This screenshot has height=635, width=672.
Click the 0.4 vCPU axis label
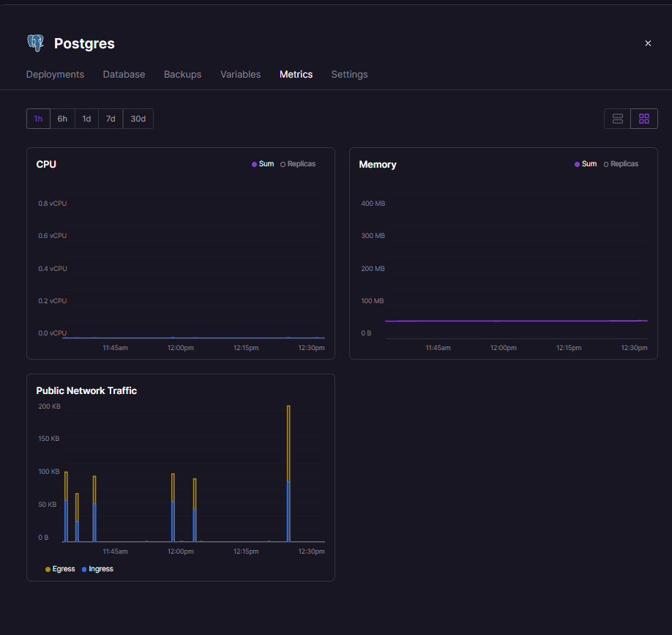(x=52, y=268)
